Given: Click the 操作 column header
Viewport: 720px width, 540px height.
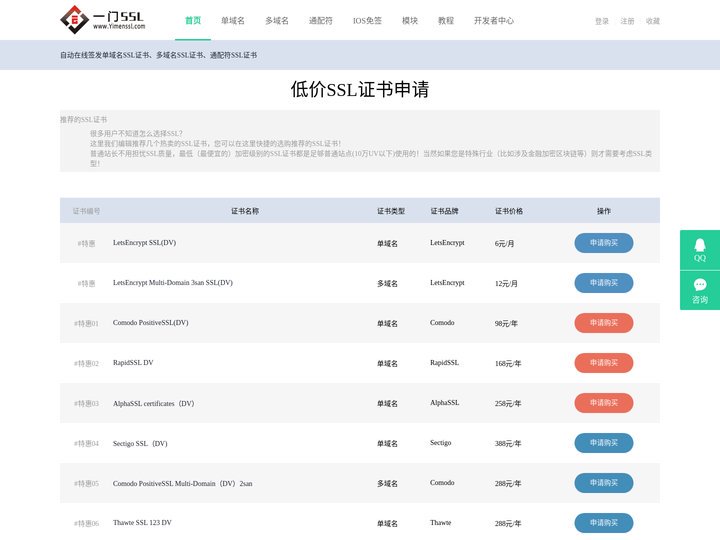Looking at the screenshot, I should [604, 211].
